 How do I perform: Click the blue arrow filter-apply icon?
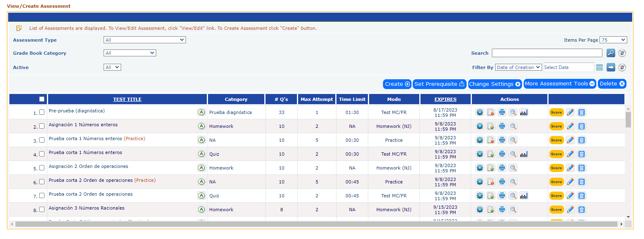pos(611,67)
